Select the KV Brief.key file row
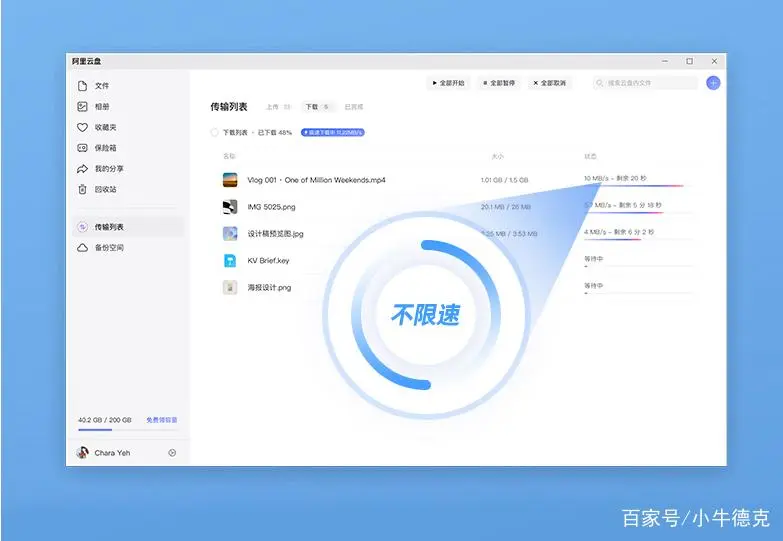The width and height of the screenshot is (783, 541). click(x=268, y=261)
